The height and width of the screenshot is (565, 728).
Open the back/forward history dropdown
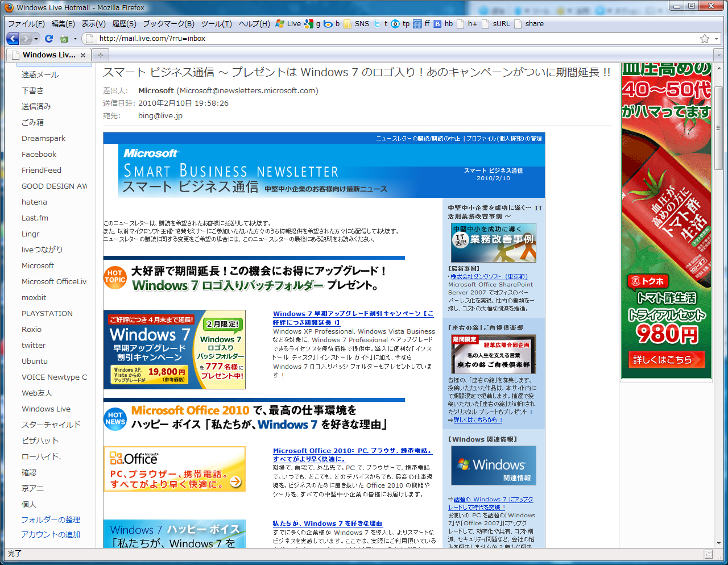click(x=36, y=39)
